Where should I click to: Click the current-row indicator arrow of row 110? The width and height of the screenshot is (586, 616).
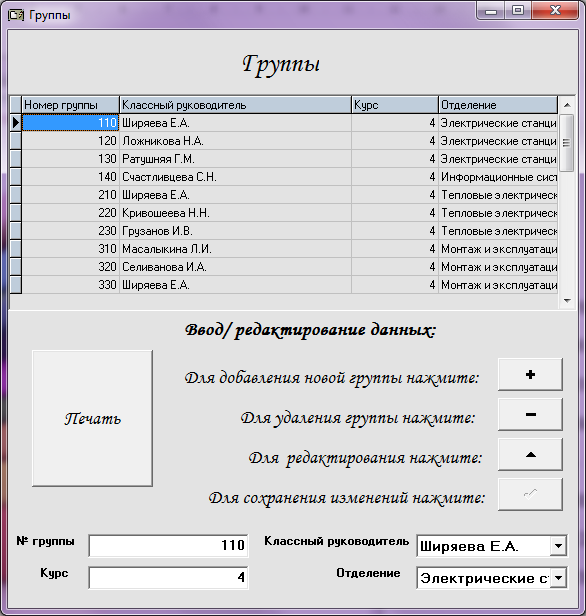(x=15, y=123)
